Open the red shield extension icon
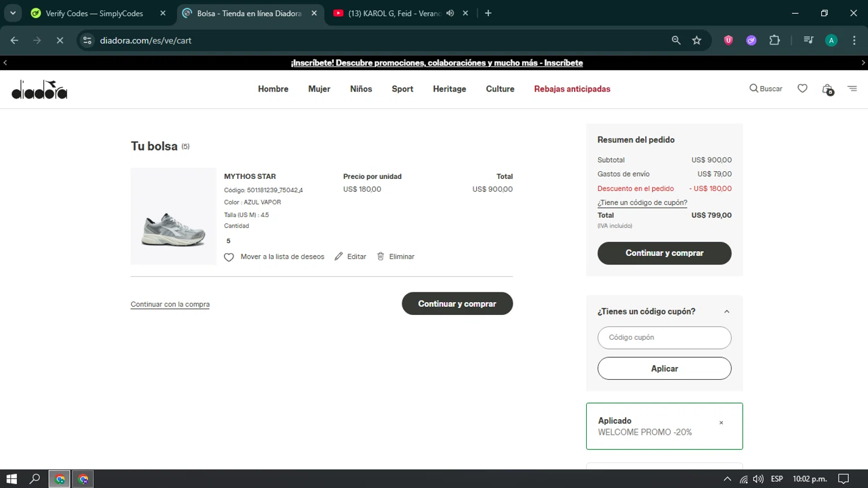This screenshot has height=488, width=868. coord(729,41)
